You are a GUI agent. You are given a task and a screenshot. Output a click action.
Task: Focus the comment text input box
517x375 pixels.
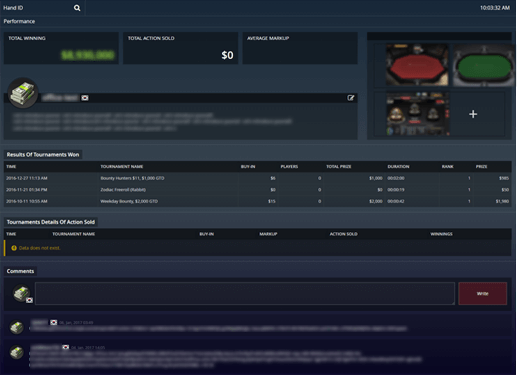pos(245,293)
